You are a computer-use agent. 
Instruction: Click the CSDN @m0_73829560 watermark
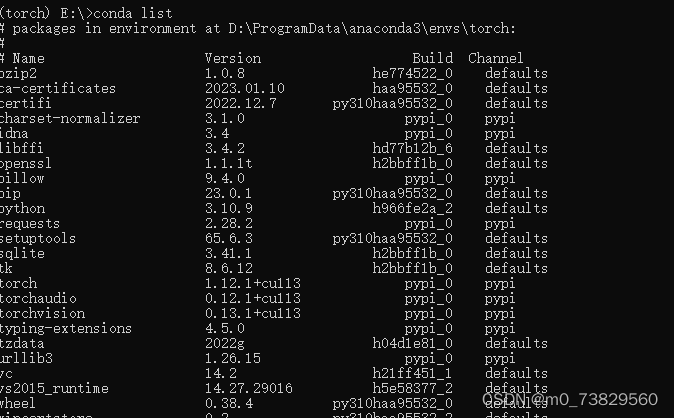[x=570, y=400]
